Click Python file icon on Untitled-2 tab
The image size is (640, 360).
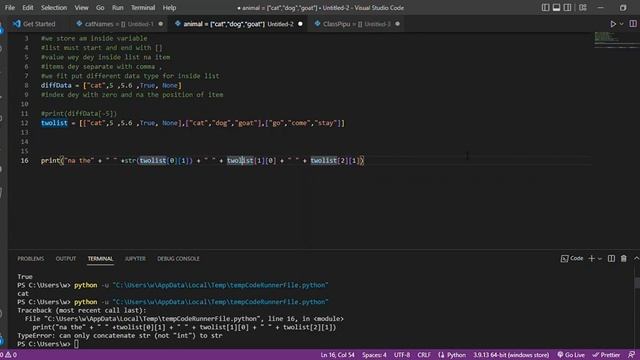178,24
